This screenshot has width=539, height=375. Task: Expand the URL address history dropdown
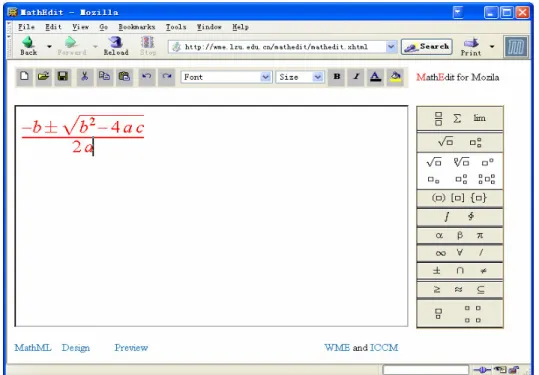(x=391, y=47)
